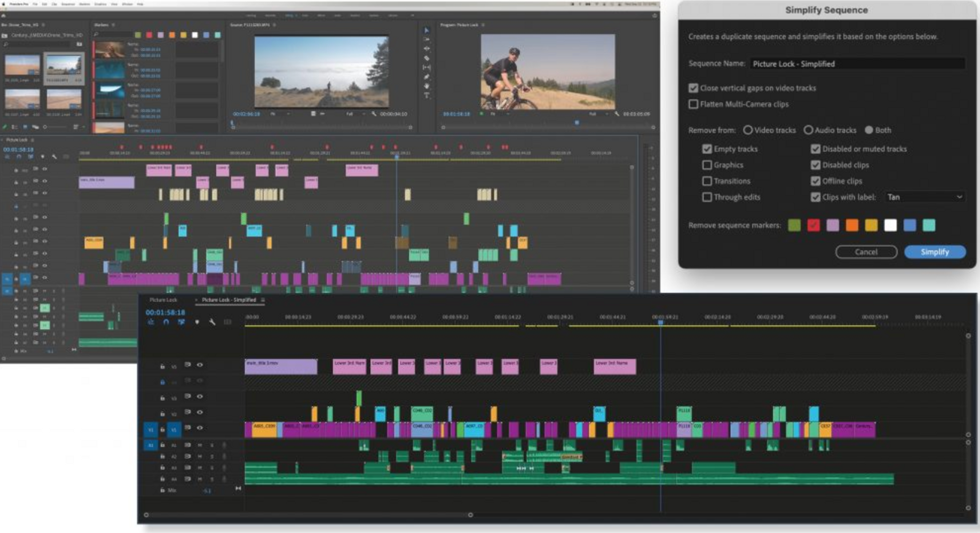Select the orange sequence marker swatch
980x533 pixels.
pyautogui.click(x=852, y=225)
